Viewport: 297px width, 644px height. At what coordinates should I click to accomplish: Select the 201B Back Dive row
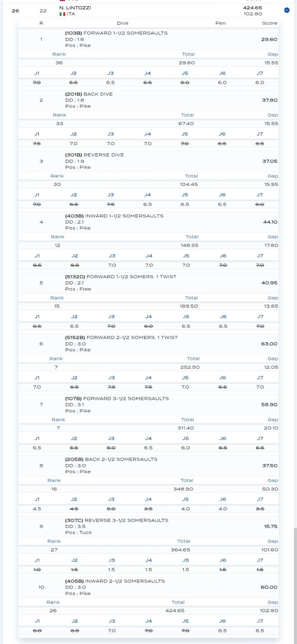click(149, 100)
